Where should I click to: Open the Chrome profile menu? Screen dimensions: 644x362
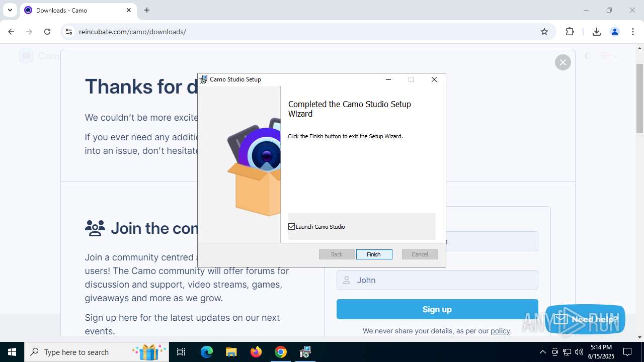click(x=615, y=32)
